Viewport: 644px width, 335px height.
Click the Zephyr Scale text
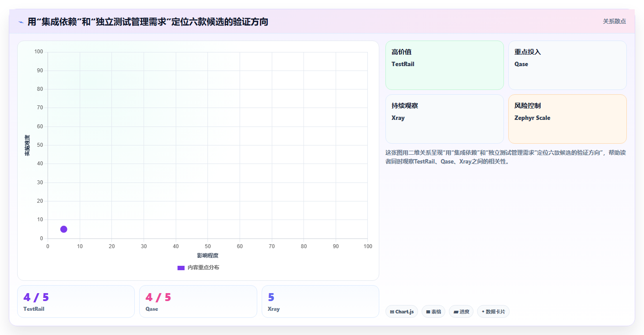pos(532,118)
